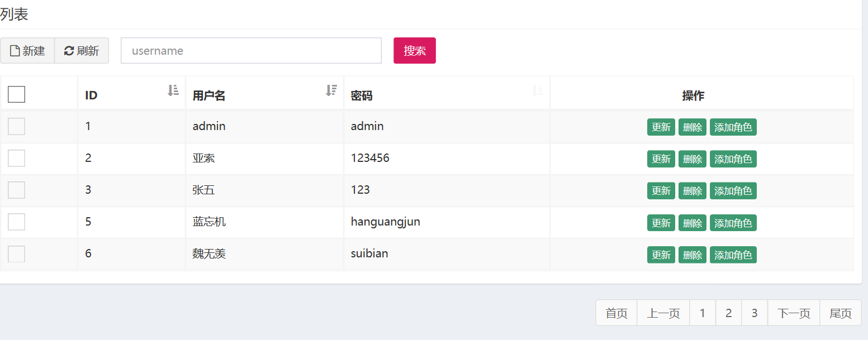Click 更新 for the admin row
The image size is (868, 340).
[x=661, y=127]
